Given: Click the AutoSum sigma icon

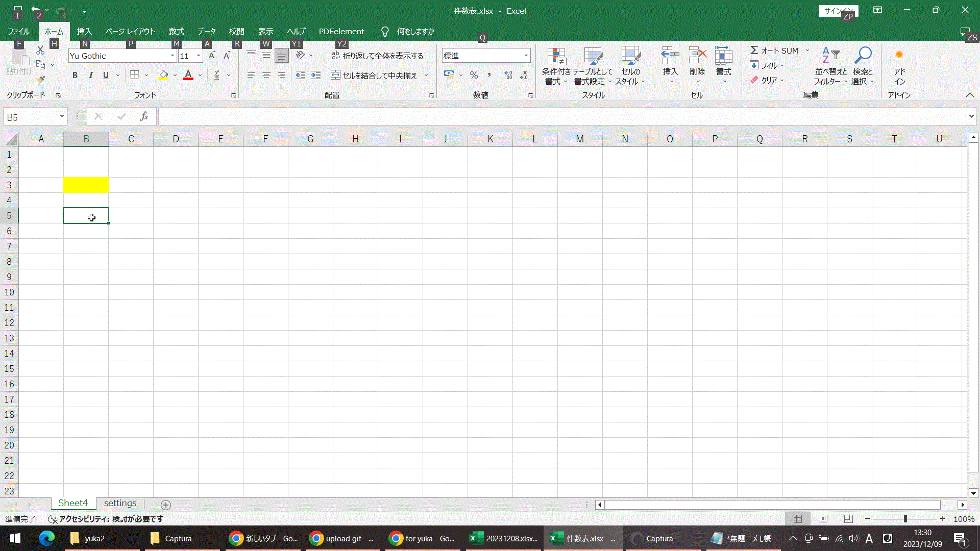Looking at the screenshot, I should [x=754, y=50].
